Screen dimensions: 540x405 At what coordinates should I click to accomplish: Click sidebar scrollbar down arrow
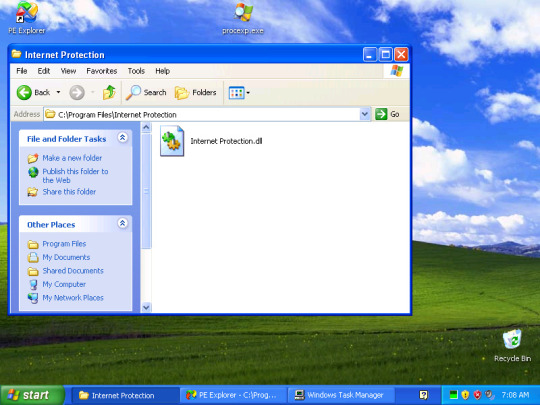point(146,307)
